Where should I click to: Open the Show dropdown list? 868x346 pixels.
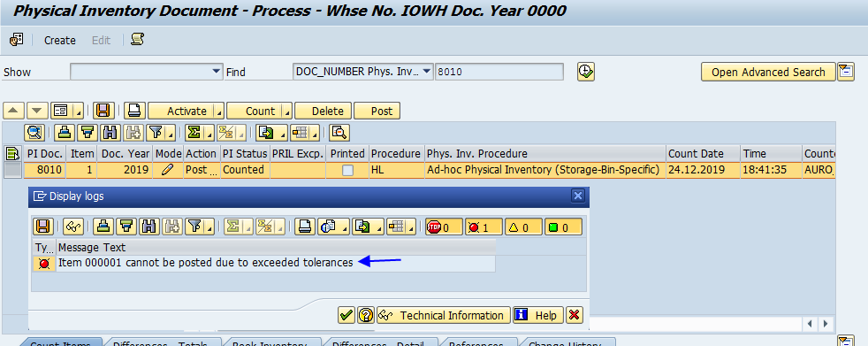(x=217, y=72)
